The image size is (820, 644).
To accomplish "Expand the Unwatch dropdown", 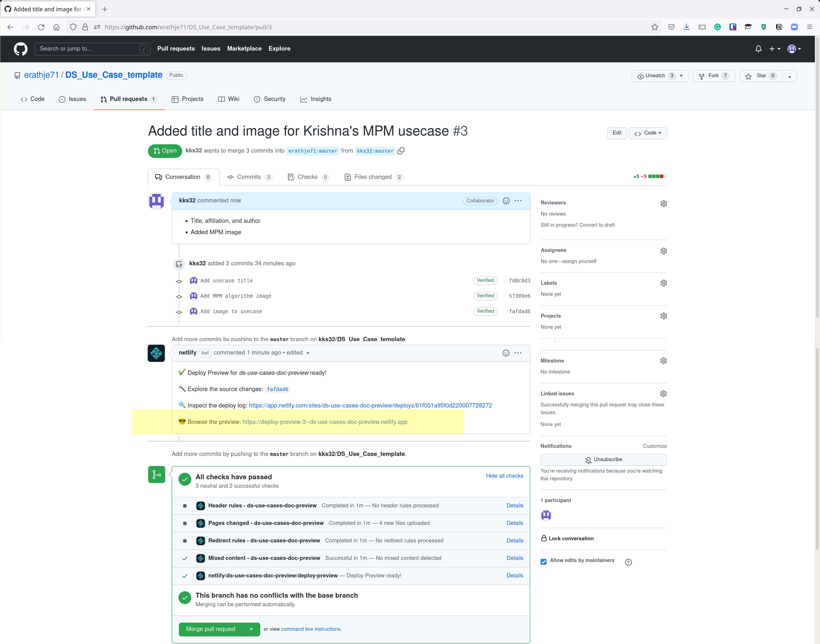I will pos(660,76).
